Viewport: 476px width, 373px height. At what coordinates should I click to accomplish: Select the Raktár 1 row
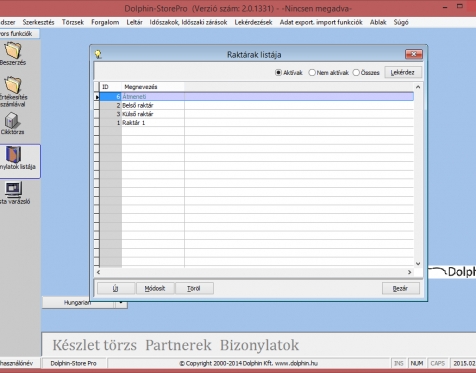click(x=257, y=123)
